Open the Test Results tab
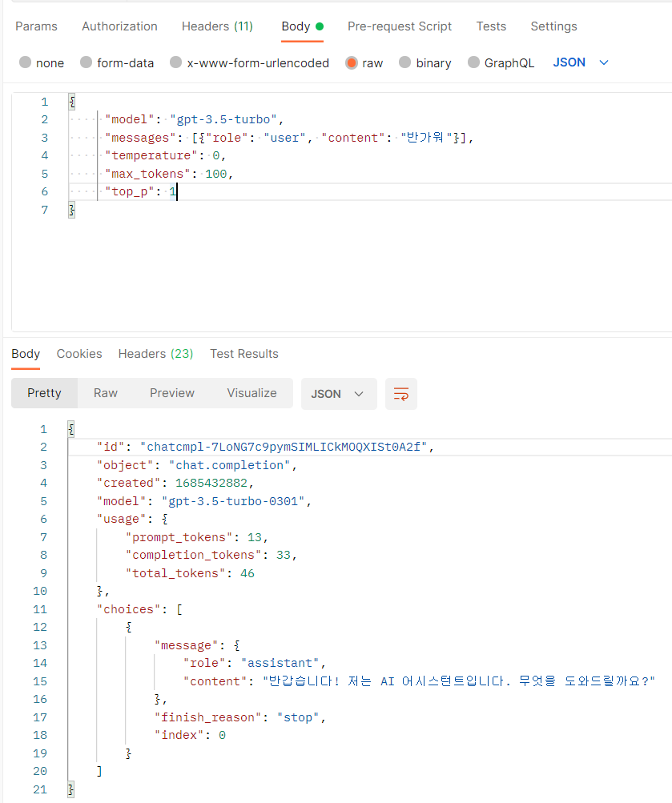The width and height of the screenshot is (672, 803). point(244,354)
